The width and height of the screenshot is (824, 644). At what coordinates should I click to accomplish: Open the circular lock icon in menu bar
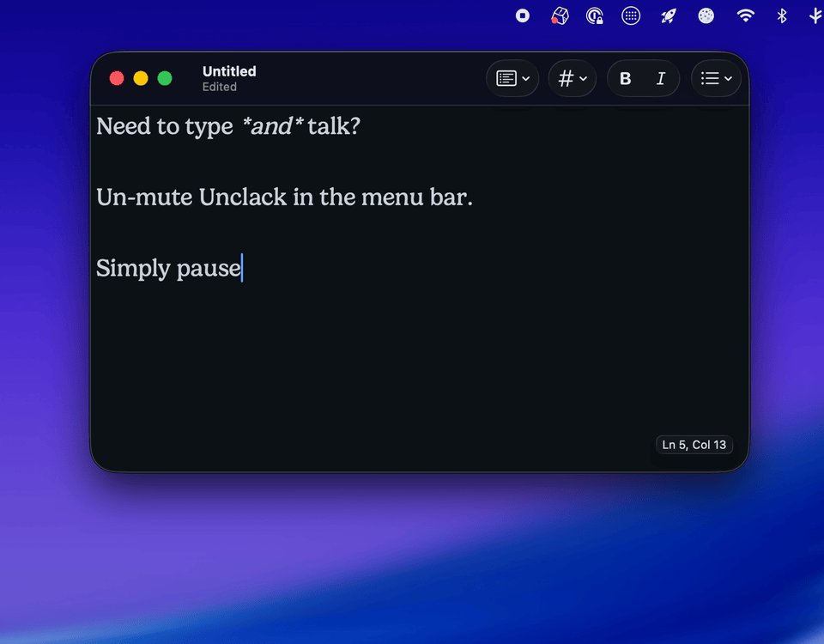tap(594, 15)
